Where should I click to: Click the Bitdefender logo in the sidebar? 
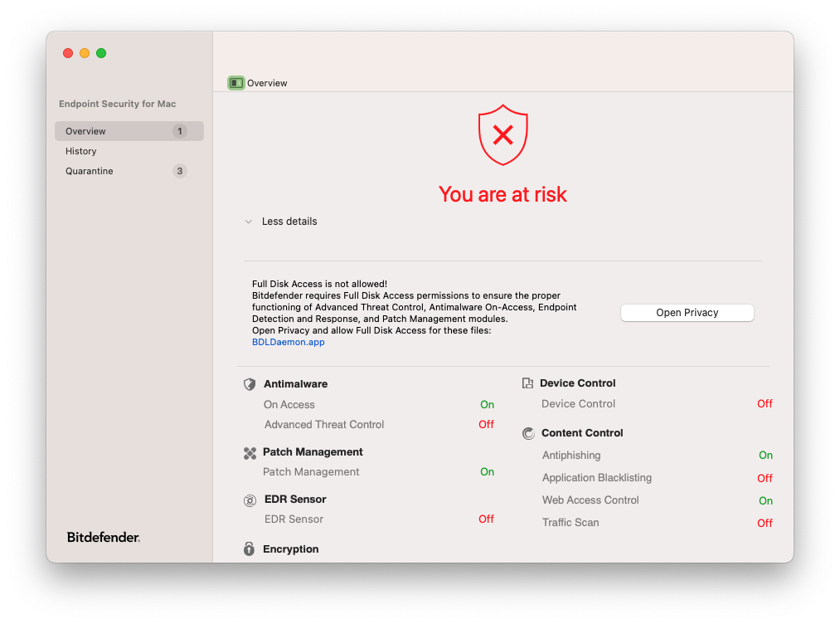[x=102, y=537]
